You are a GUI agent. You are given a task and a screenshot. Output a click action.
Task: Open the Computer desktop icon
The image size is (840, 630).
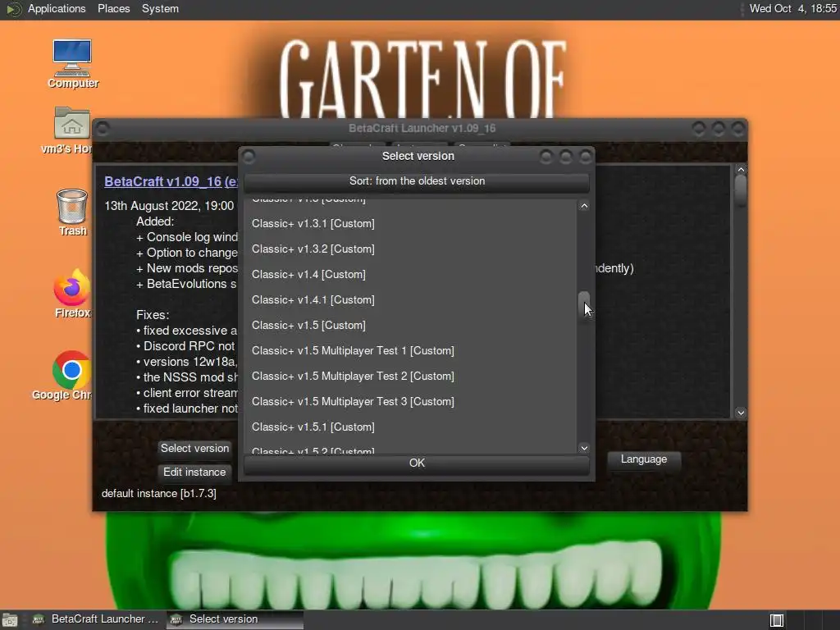[72, 63]
